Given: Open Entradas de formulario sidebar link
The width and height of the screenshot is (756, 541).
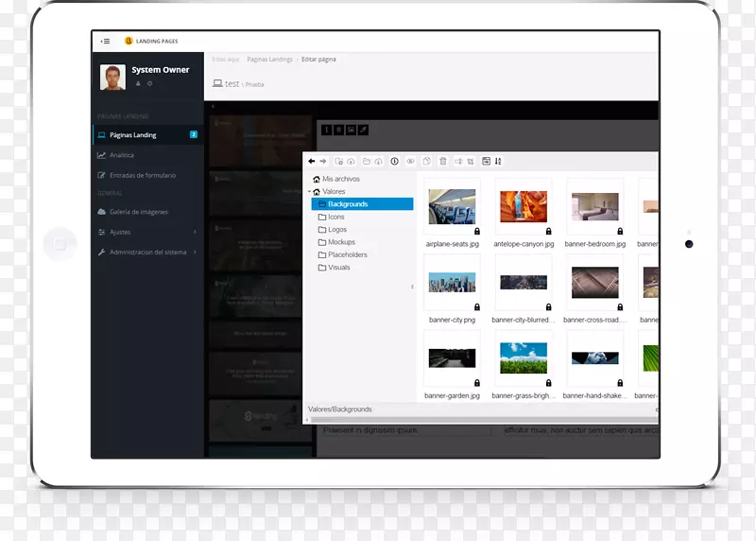Looking at the screenshot, I should 142,175.
